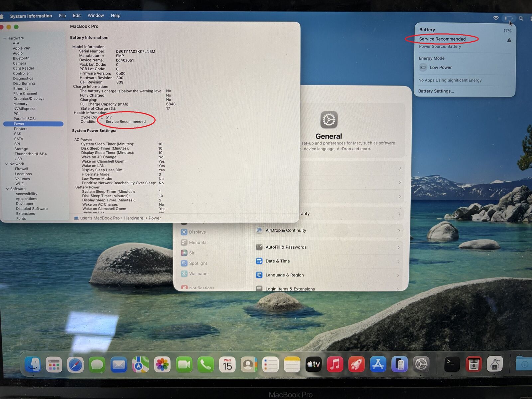
Task: Select Memory in Hardware list
Action: tap(20, 104)
